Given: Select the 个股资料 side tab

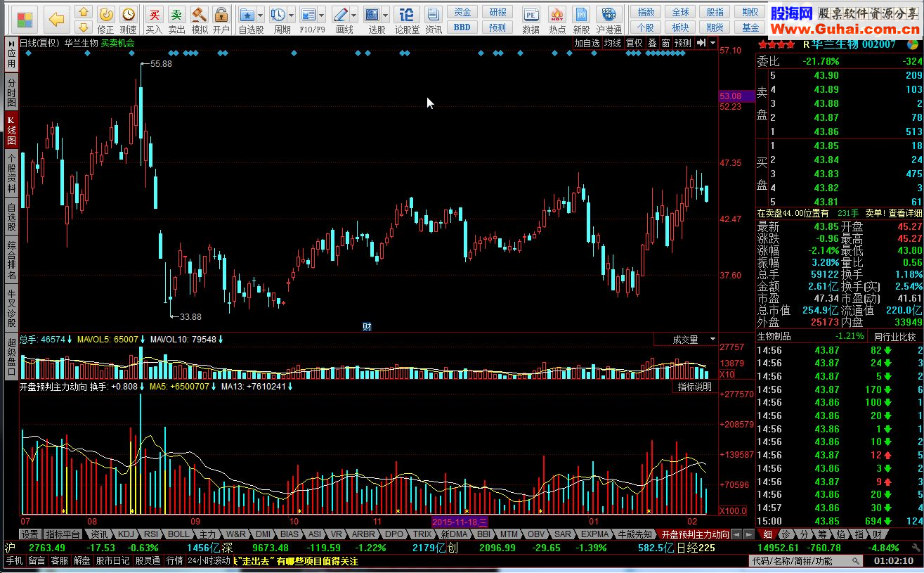Looking at the screenshot, I should click(x=11, y=173).
